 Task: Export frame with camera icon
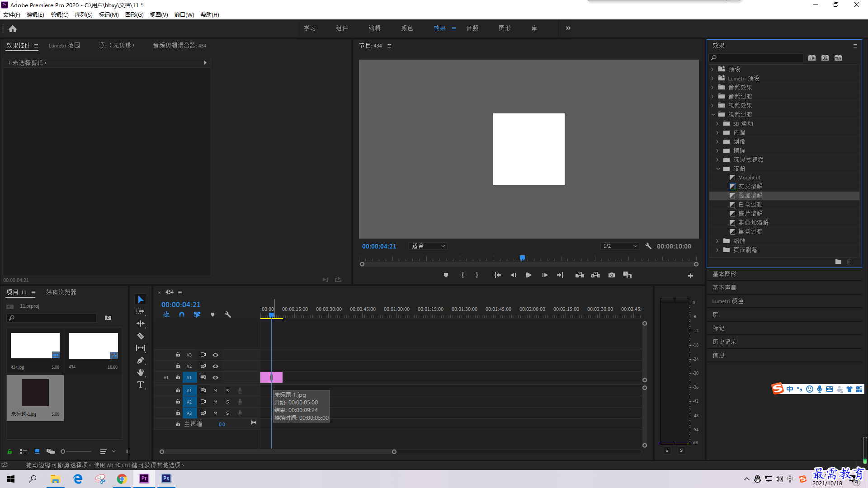(x=612, y=275)
